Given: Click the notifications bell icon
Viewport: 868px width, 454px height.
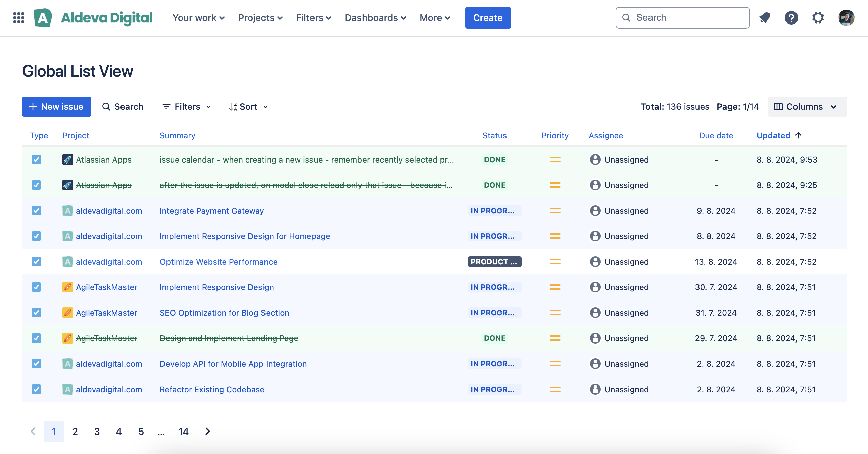Looking at the screenshot, I should pos(764,18).
